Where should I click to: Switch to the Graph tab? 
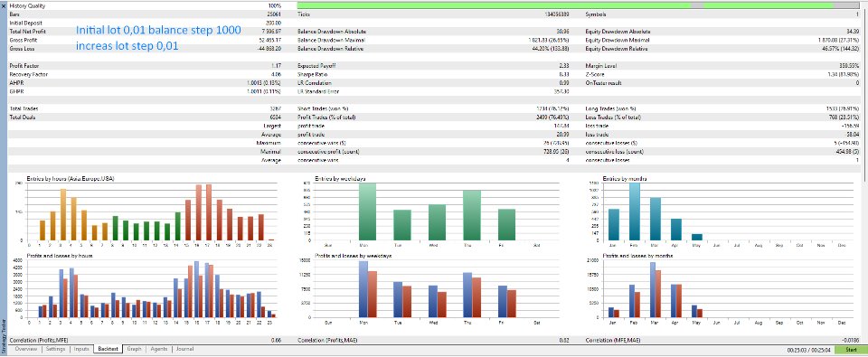134,350
